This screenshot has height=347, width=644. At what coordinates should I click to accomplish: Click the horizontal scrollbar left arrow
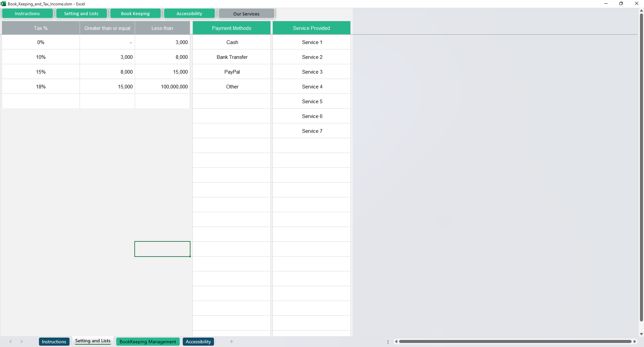(396, 342)
